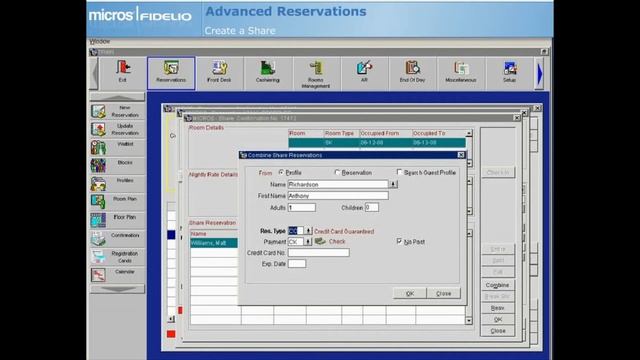The width and height of the screenshot is (640, 360).
Task: Click Nightly Rate Details scroll-up arrow
Action: 469,181
